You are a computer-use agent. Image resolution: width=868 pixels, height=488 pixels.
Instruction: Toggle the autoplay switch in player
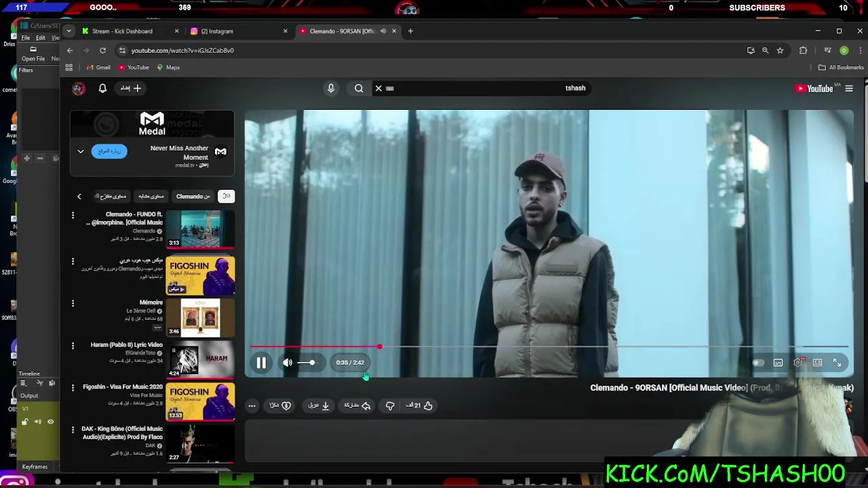pos(758,363)
